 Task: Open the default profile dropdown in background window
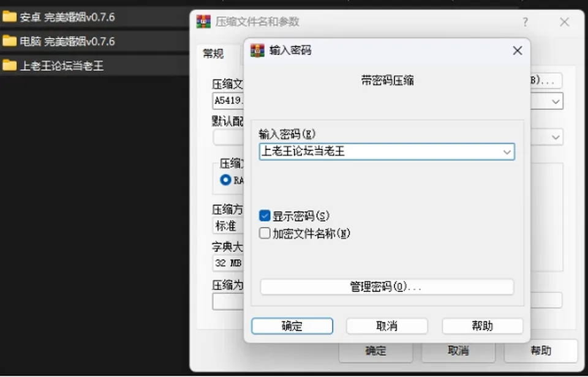click(556, 137)
